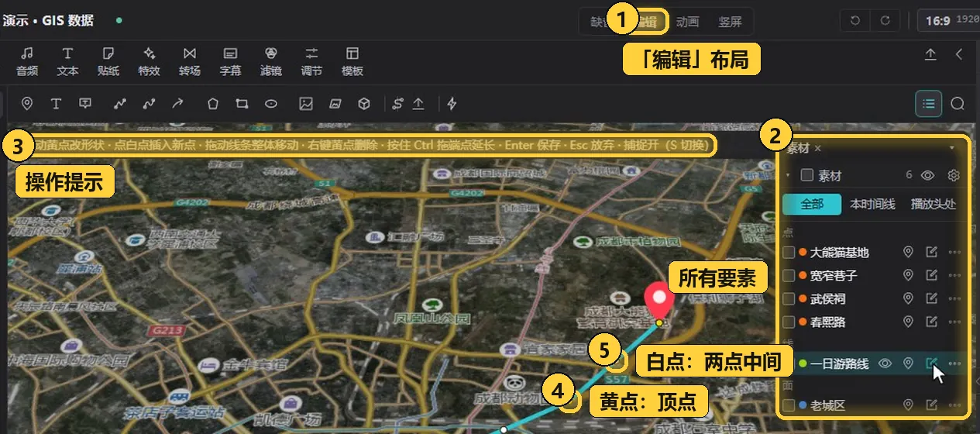
Task: Select the location pin marker tool
Action: (27, 103)
